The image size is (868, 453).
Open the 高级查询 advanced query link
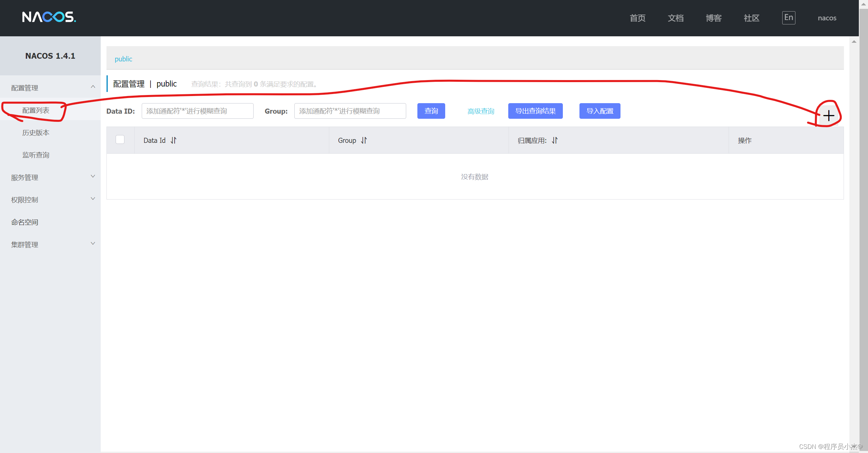click(481, 111)
